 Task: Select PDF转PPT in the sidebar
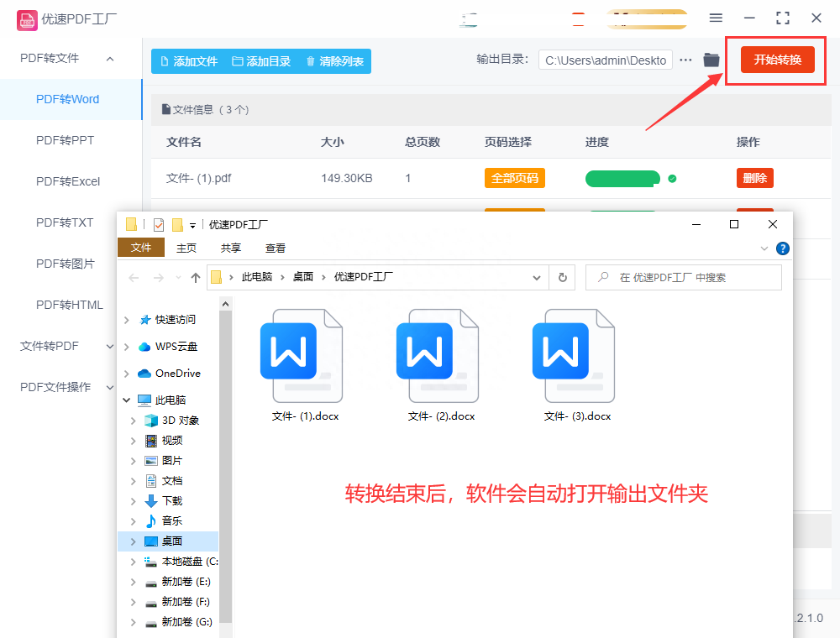coord(65,140)
